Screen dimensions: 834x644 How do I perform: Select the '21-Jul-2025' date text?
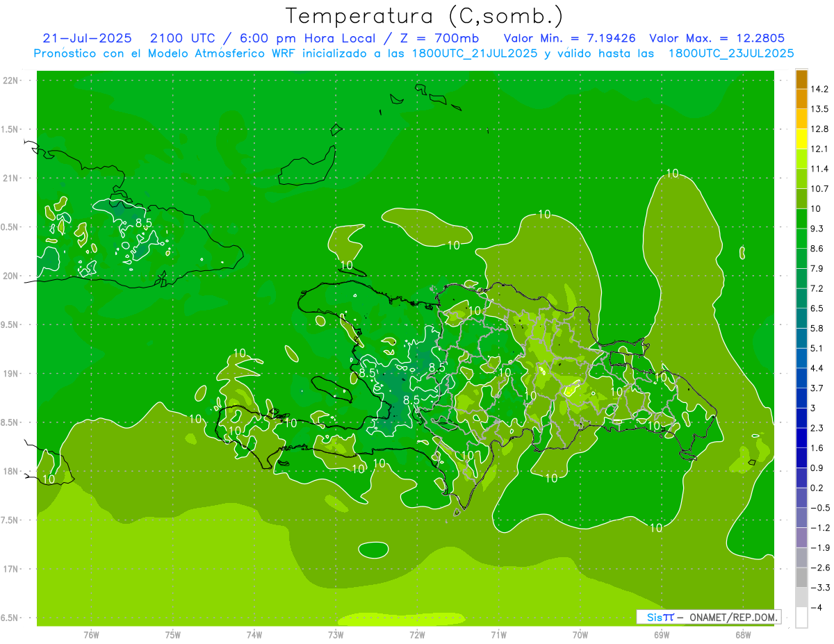(87, 38)
